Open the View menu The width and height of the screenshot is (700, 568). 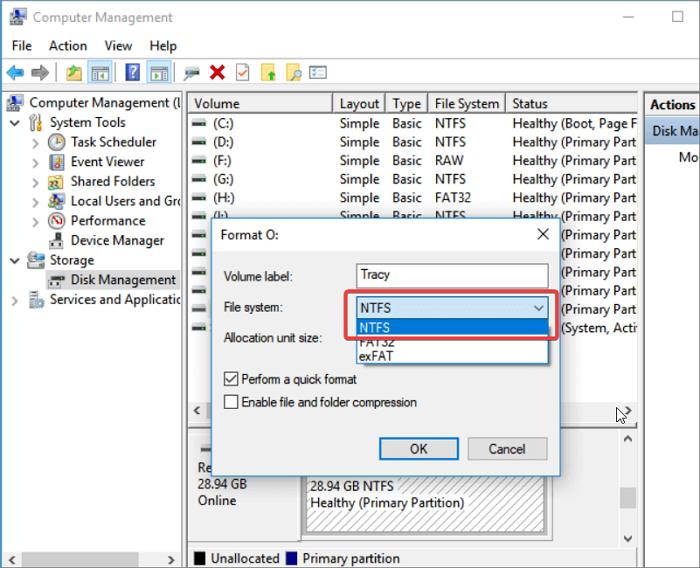[118, 45]
